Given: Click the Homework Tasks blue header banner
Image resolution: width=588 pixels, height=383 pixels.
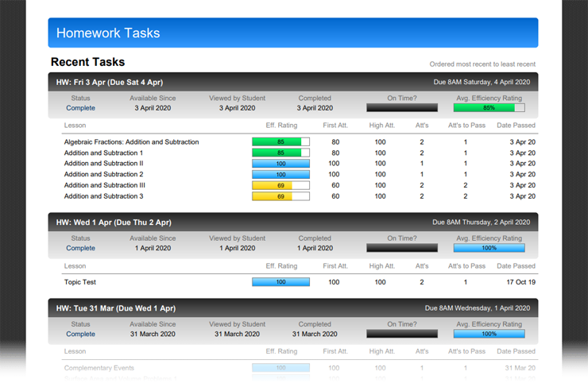Looking at the screenshot, I should pyautogui.click(x=292, y=33).
